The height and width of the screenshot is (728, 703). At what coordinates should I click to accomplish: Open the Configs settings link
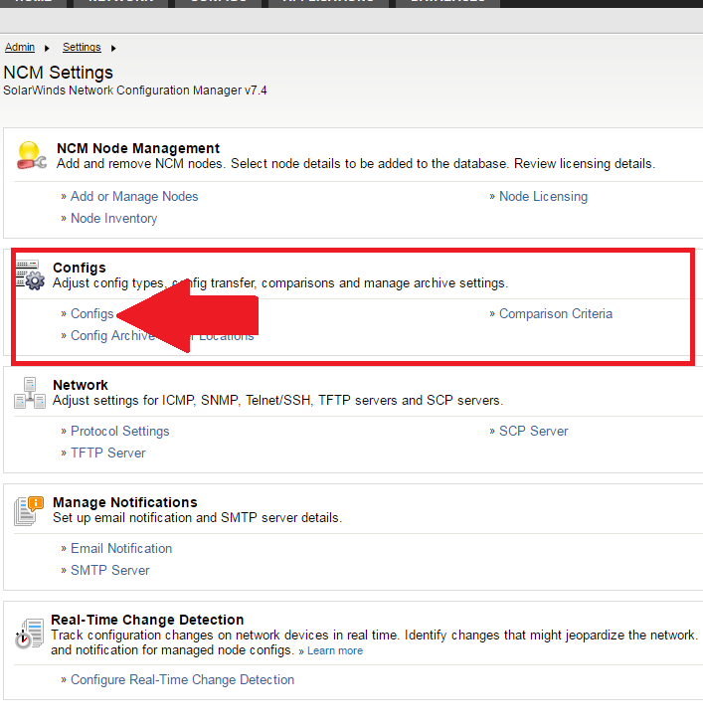91,314
